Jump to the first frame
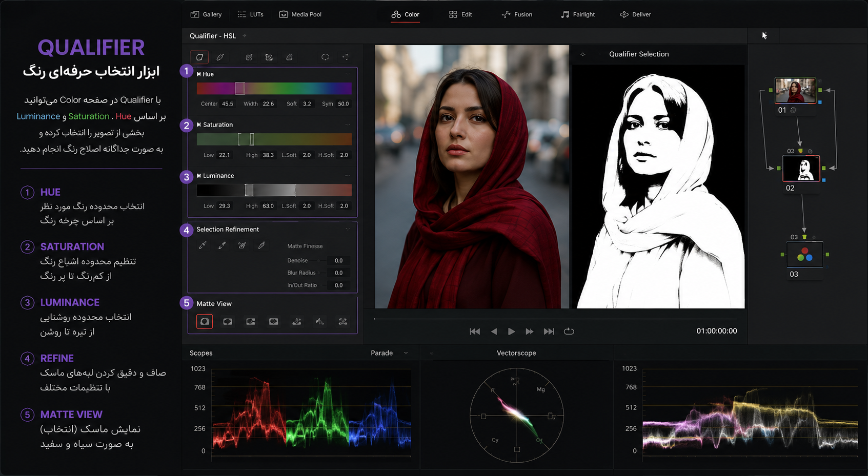 (475, 332)
